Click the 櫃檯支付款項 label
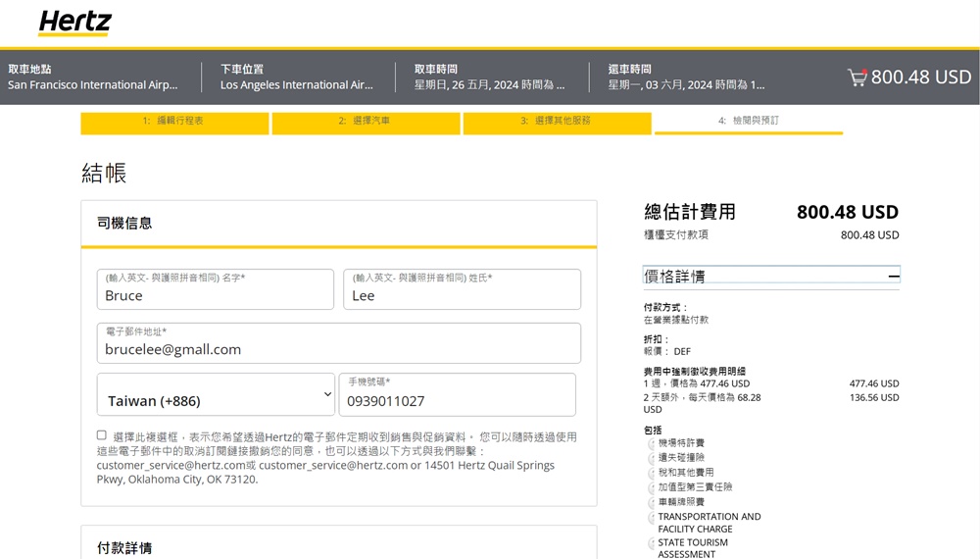 click(675, 235)
